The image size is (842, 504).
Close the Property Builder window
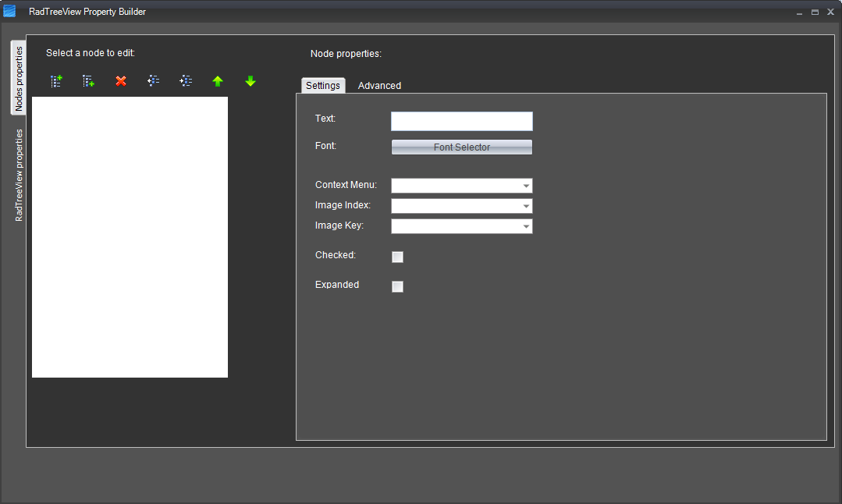click(831, 12)
